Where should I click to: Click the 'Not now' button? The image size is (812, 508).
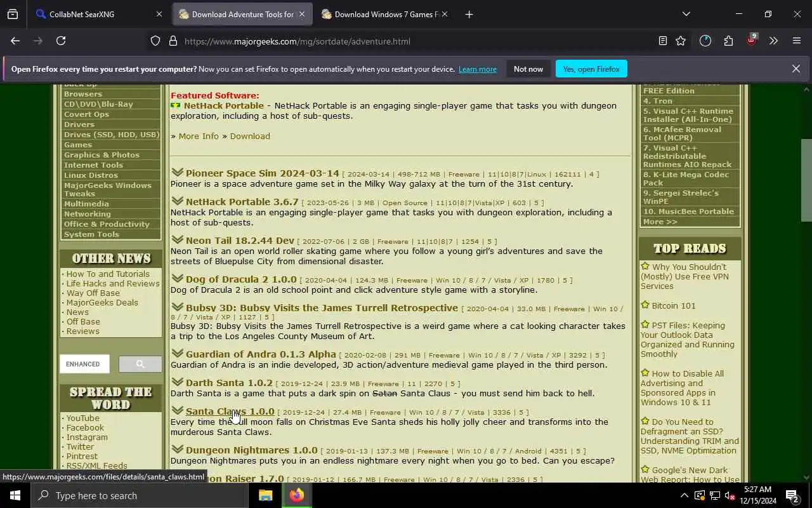pyautogui.click(x=528, y=69)
